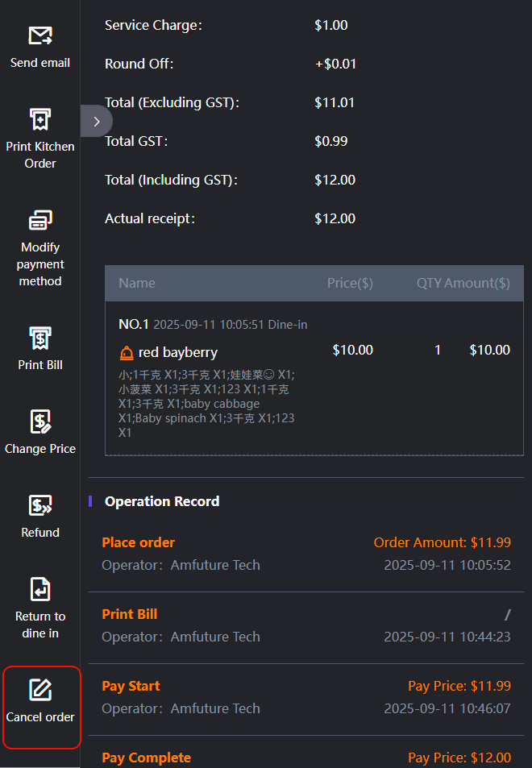Click the Send email envelope icon
This screenshot has width=532, height=768.
click(x=40, y=35)
